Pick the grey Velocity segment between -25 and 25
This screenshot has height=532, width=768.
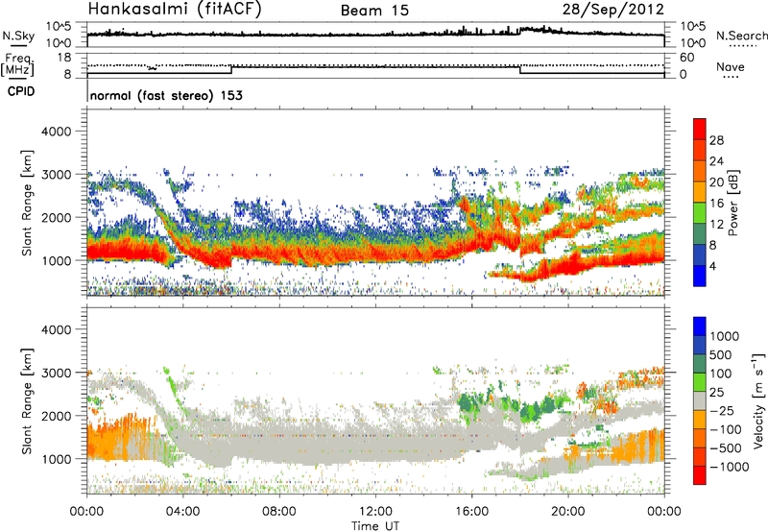pos(700,400)
